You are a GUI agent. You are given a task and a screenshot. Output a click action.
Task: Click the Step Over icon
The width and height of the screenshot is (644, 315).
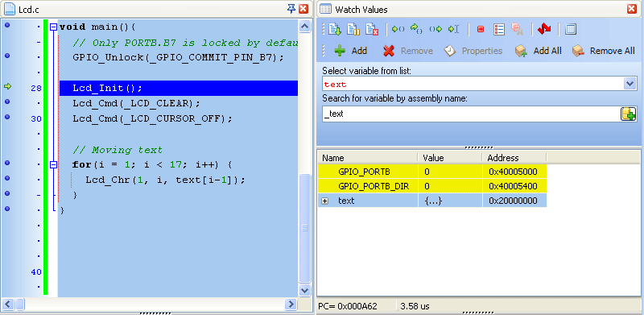[x=416, y=29]
